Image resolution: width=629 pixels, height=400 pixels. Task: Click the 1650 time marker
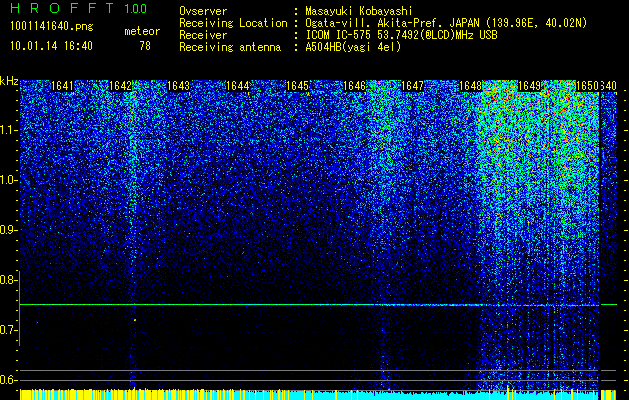[x=587, y=86]
